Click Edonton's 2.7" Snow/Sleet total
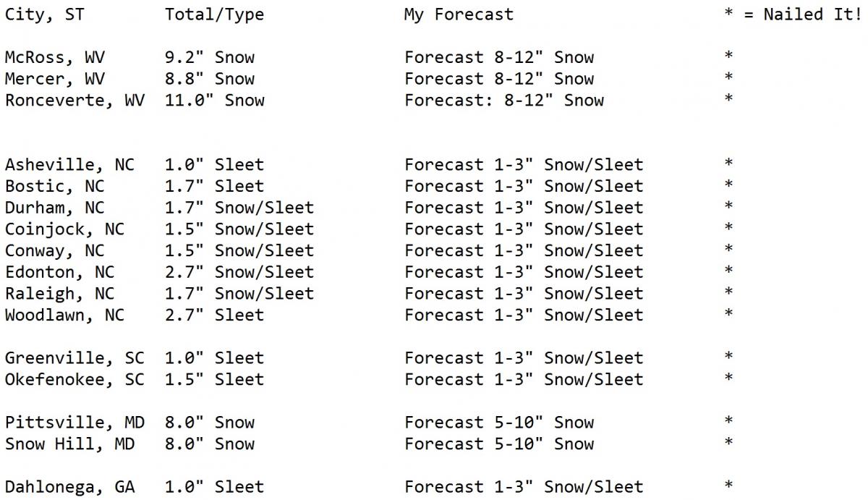 (239, 273)
